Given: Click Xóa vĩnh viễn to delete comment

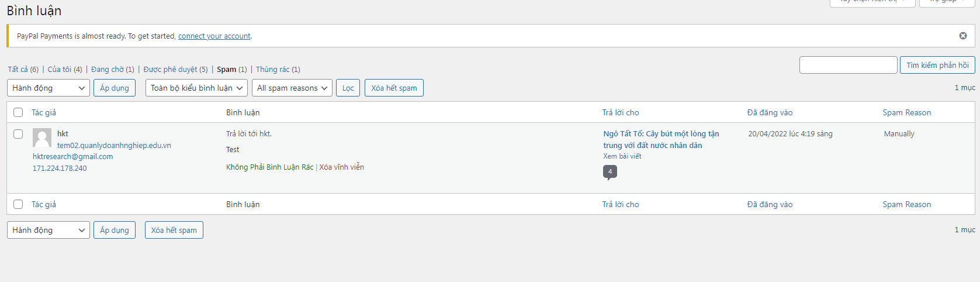Looking at the screenshot, I should pyautogui.click(x=341, y=167).
